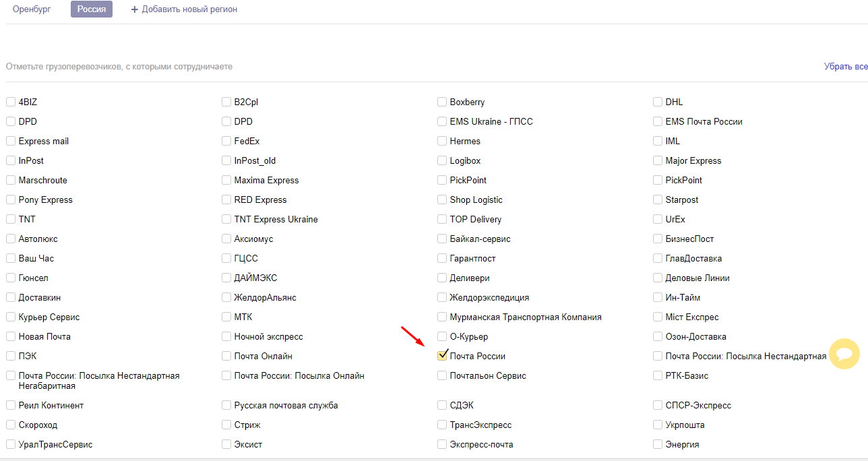Check the Starpost carrier box

[658, 199]
